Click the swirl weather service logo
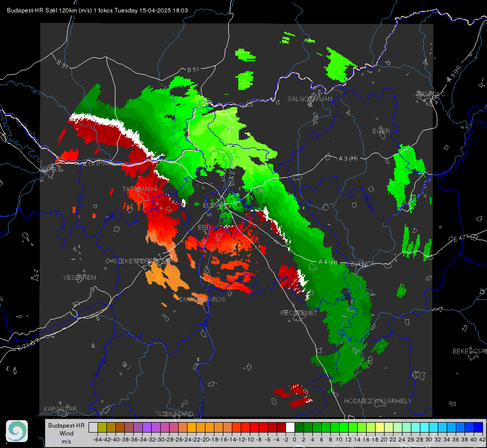The height and width of the screenshot is (448, 487). click(17, 431)
